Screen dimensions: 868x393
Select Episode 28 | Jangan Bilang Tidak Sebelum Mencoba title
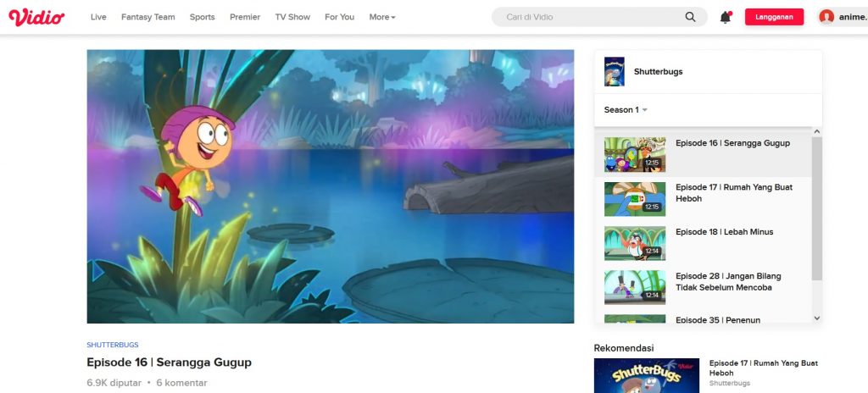pos(728,281)
